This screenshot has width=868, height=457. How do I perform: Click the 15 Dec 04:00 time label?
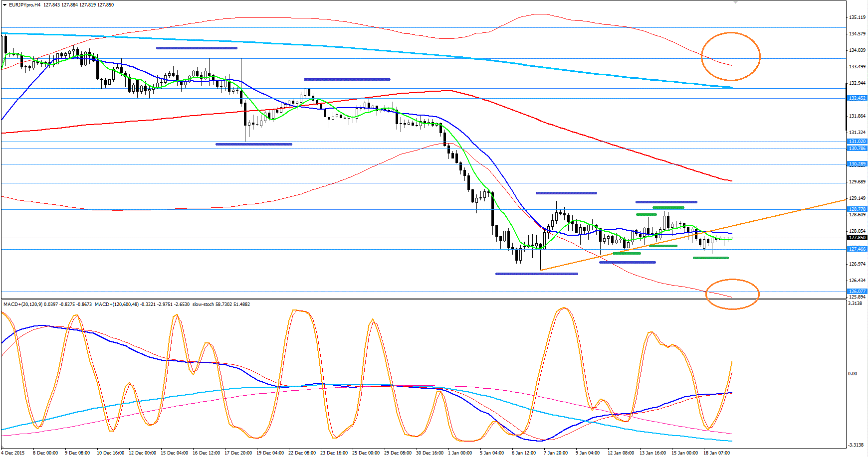click(x=174, y=453)
